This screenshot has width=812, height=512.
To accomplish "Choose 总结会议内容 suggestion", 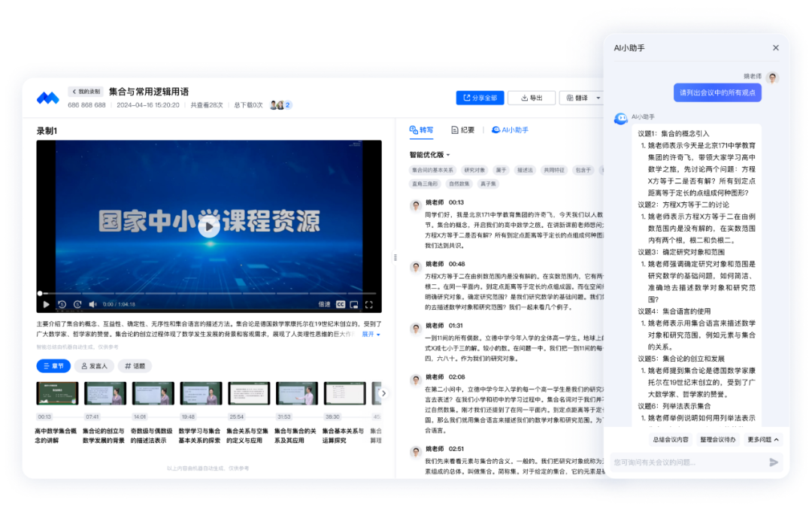I will [671, 440].
